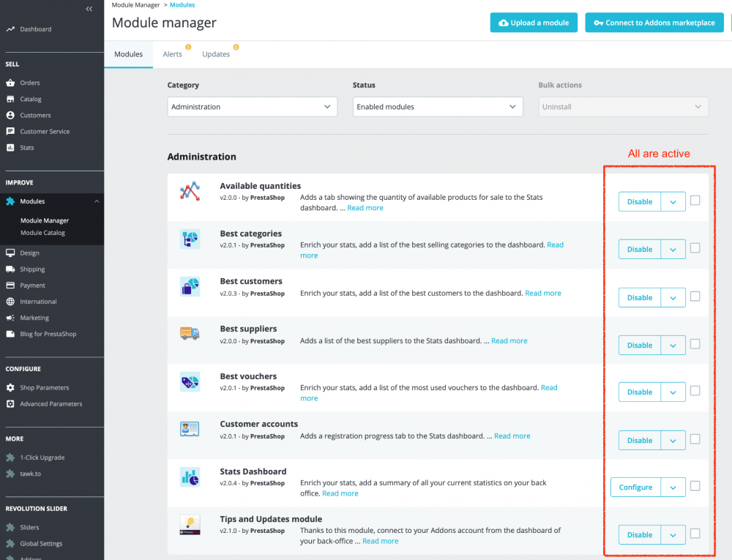Disable the Best suppliers module

point(640,346)
